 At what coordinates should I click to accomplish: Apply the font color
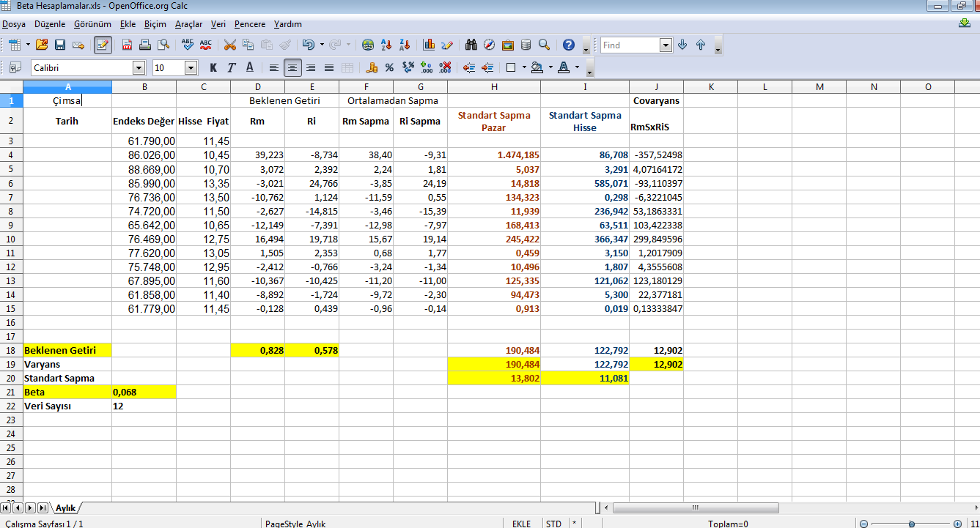tap(564, 67)
